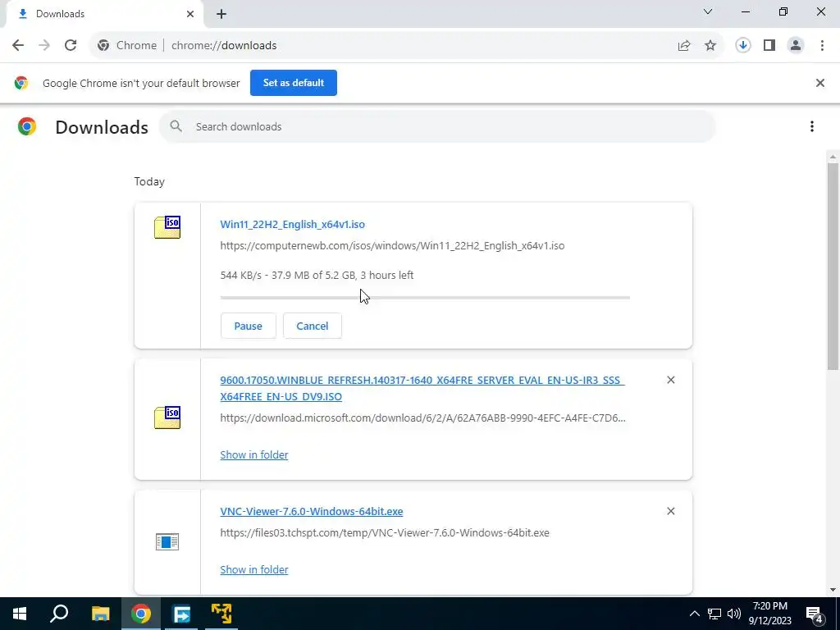
Task: Click the 544 KB/s download status text
Action: [x=317, y=276]
